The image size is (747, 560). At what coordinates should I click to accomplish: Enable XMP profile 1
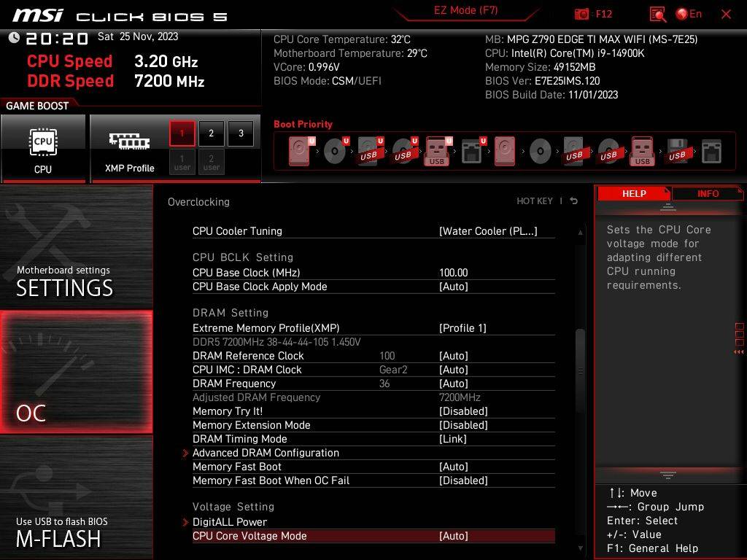pyautogui.click(x=182, y=133)
